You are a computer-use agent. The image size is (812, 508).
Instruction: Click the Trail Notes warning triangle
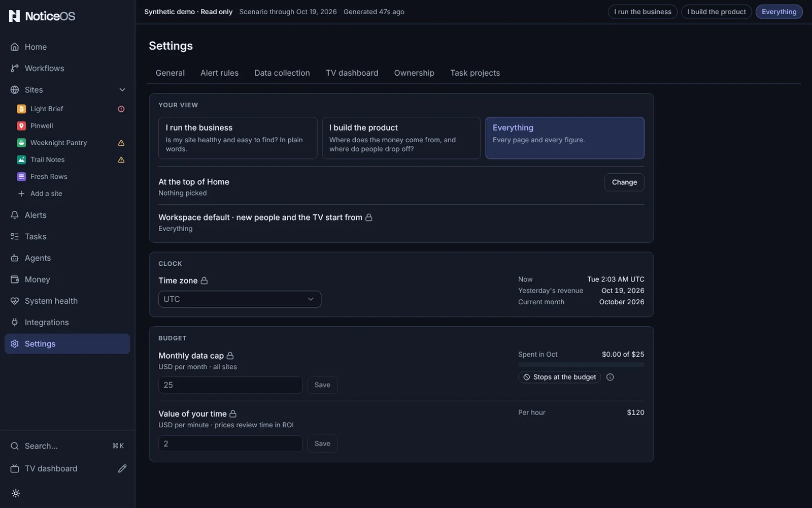121,160
